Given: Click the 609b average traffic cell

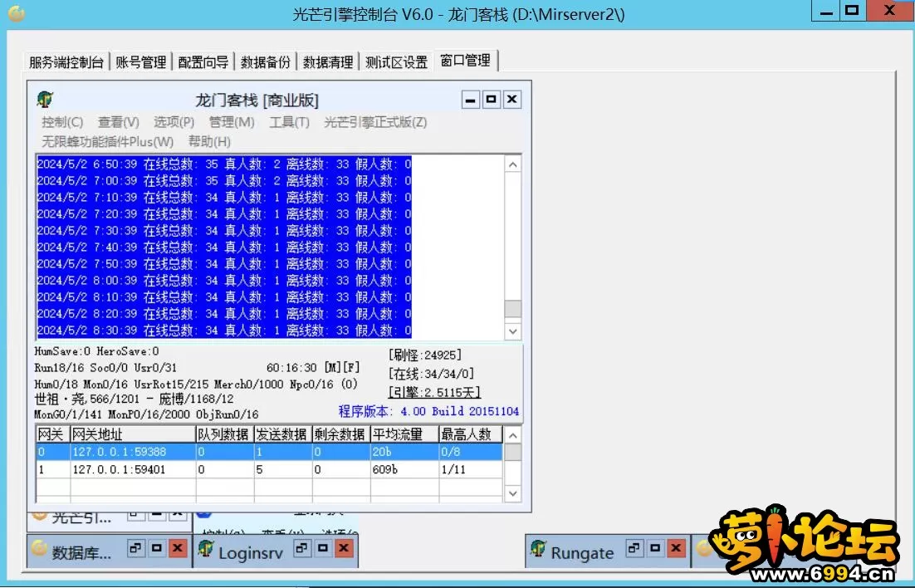Looking at the screenshot, I should [404, 469].
